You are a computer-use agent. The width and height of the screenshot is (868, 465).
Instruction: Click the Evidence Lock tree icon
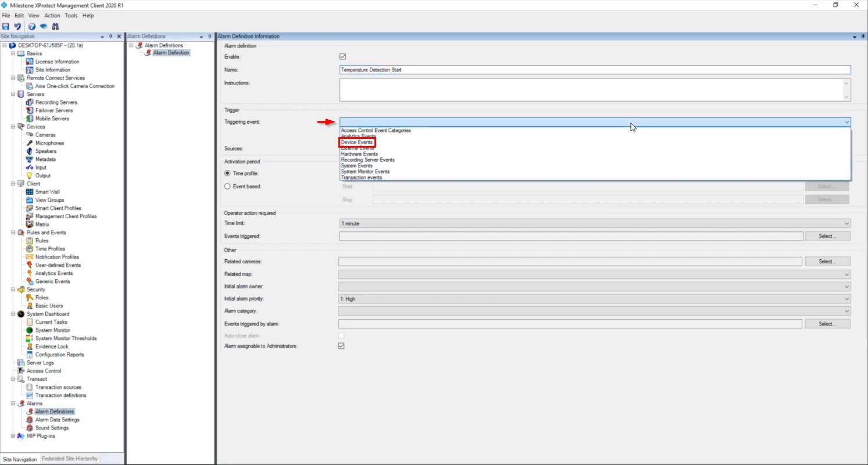point(30,346)
